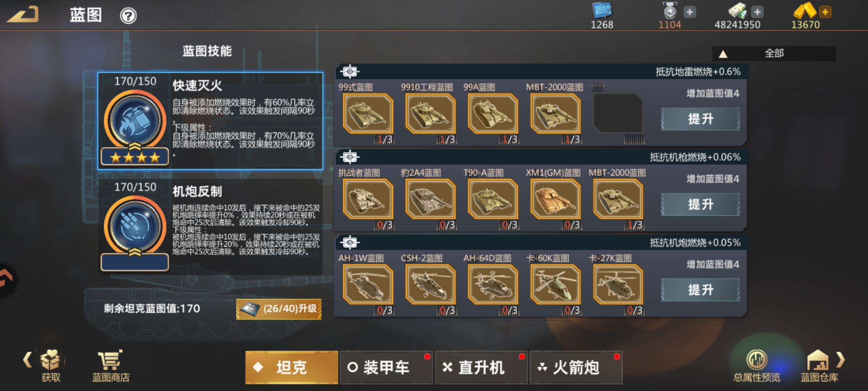Toggle eye icon on 抵抗机炮燃烧 row
This screenshot has width=868, height=391.
tap(350, 243)
